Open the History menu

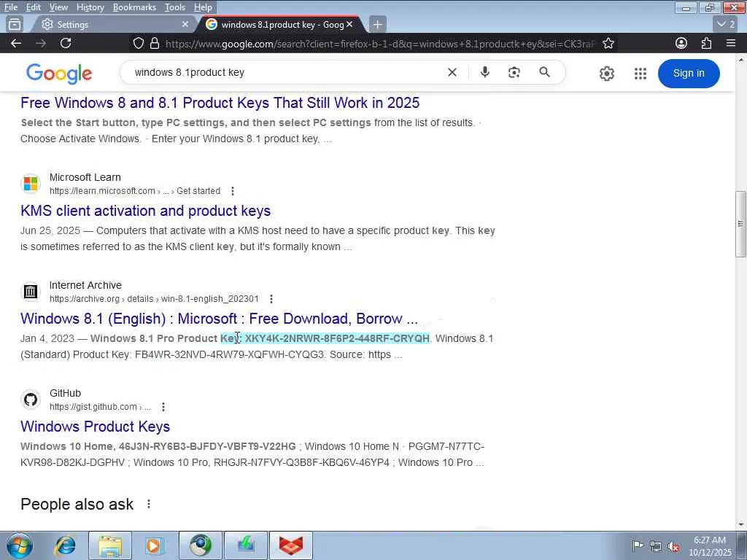(90, 7)
